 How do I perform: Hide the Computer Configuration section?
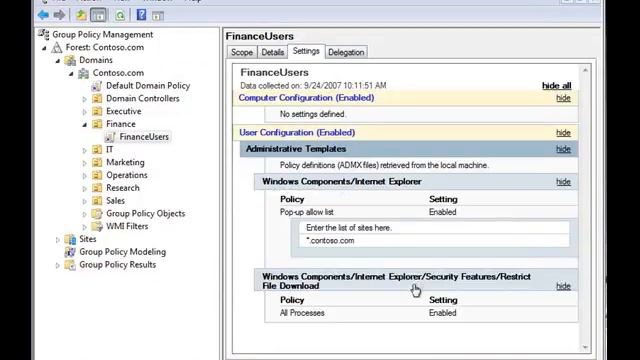click(x=563, y=98)
